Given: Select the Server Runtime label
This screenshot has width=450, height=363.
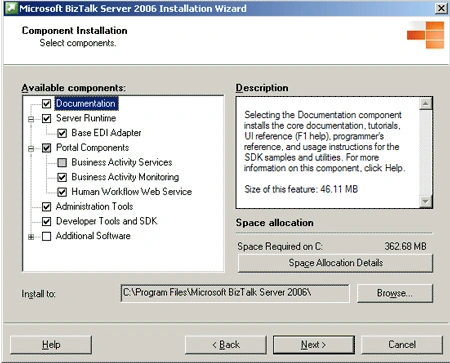Looking at the screenshot, I should [x=86, y=118].
